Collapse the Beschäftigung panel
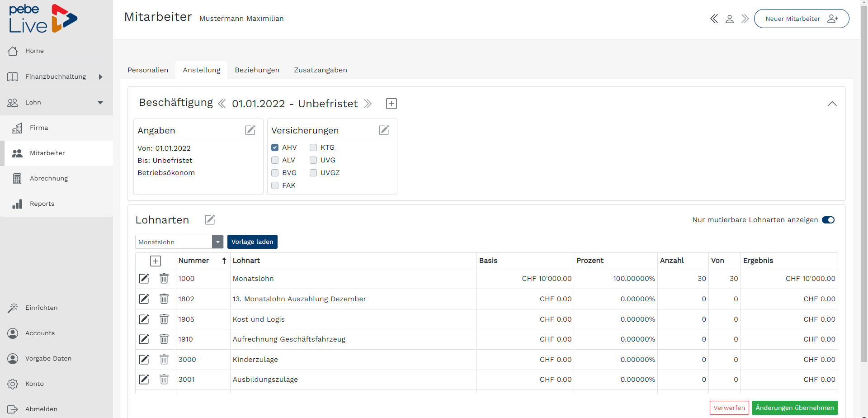Image resolution: width=868 pixels, height=418 pixels. click(x=832, y=104)
